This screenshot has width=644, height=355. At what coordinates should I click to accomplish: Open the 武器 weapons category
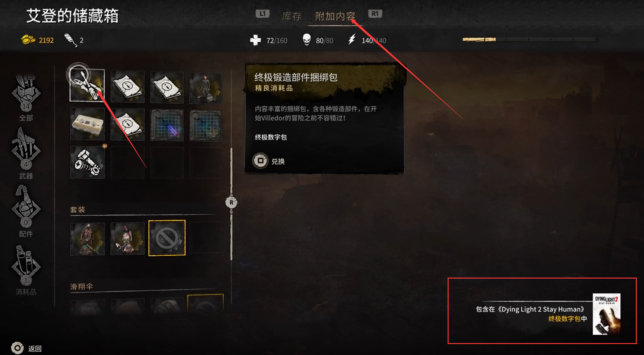tap(26, 154)
